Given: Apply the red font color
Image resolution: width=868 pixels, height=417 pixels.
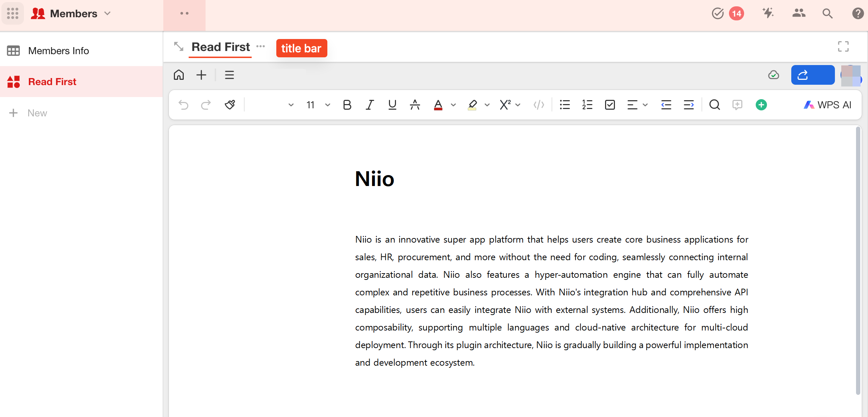Looking at the screenshot, I should pos(438,105).
